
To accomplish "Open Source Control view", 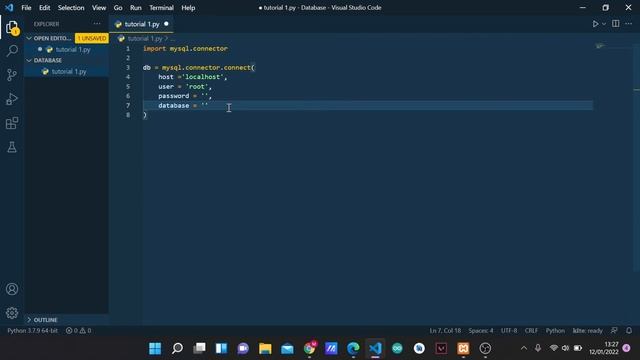I will tap(12, 75).
